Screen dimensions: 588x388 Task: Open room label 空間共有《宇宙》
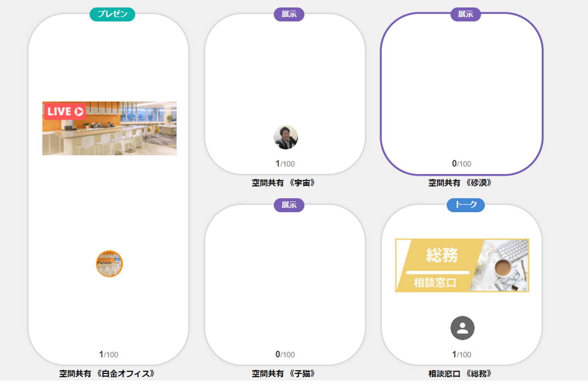283,183
